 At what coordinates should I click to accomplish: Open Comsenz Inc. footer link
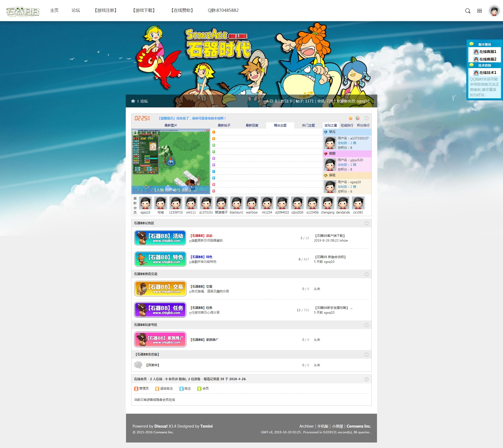(359, 426)
